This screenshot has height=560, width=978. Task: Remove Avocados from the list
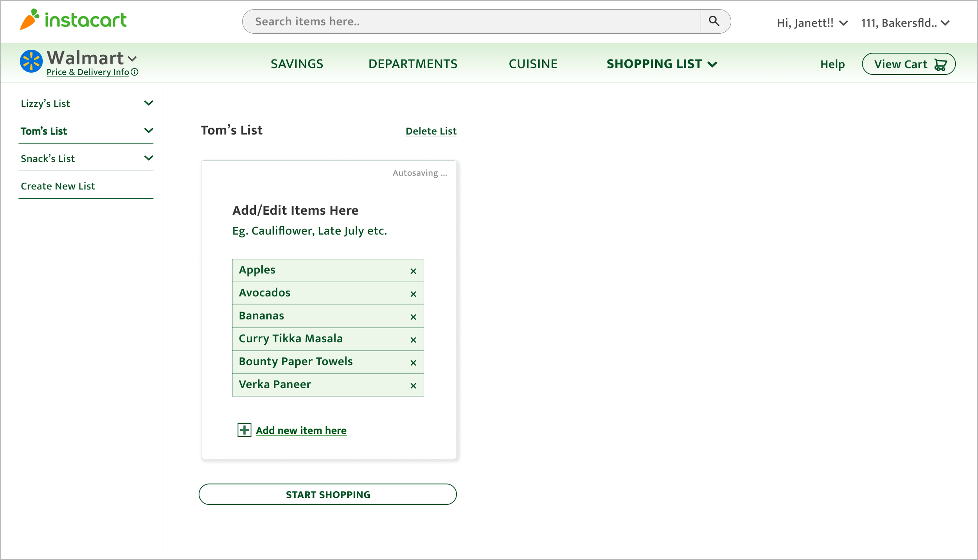click(413, 294)
